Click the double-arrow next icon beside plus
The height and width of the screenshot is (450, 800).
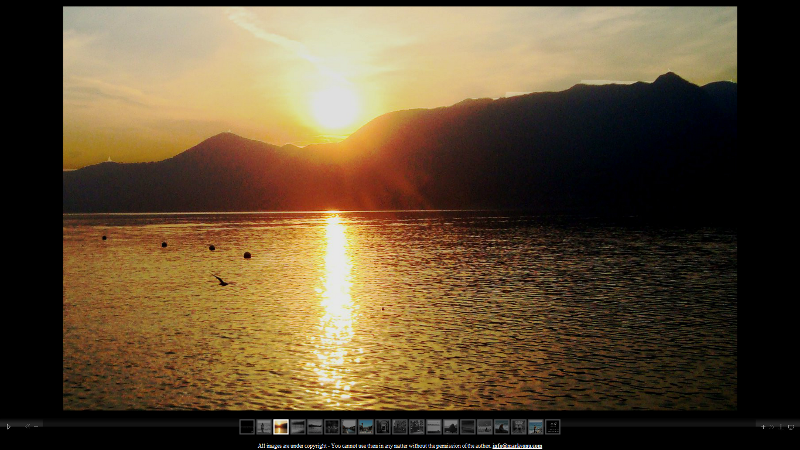tap(771, 427)
